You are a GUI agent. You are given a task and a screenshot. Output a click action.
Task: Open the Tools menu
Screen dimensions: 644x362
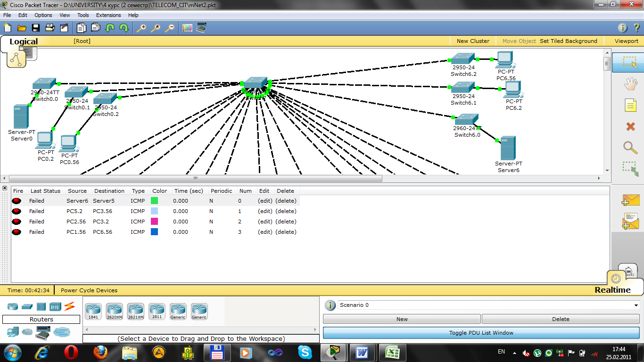click(83, 15)
